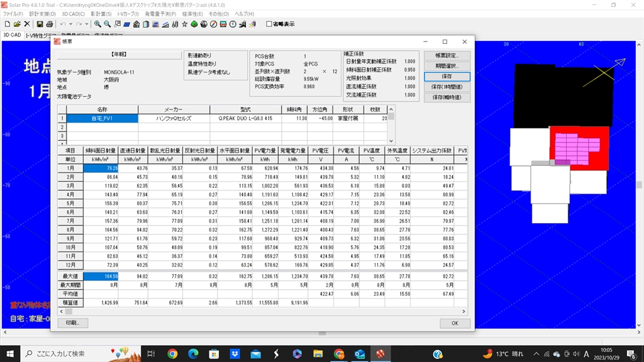
Task: Click the 帳票設定 button
Action: [x=447, y=55]
